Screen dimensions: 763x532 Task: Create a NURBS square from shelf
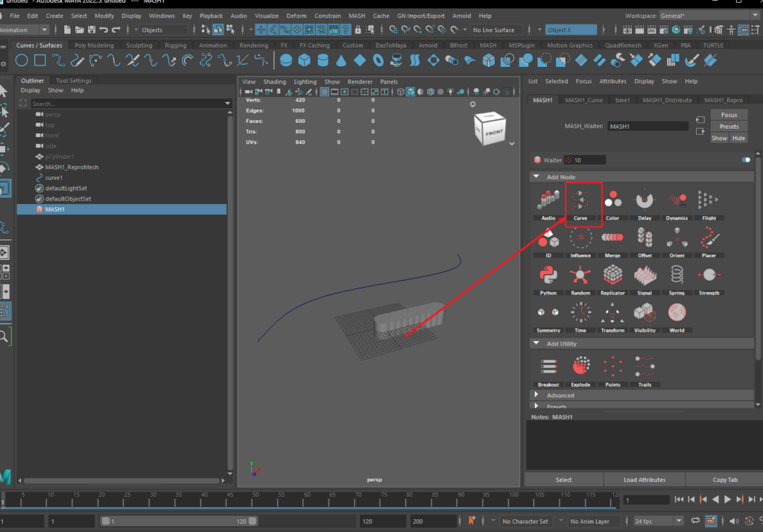(x=40, y=60)
